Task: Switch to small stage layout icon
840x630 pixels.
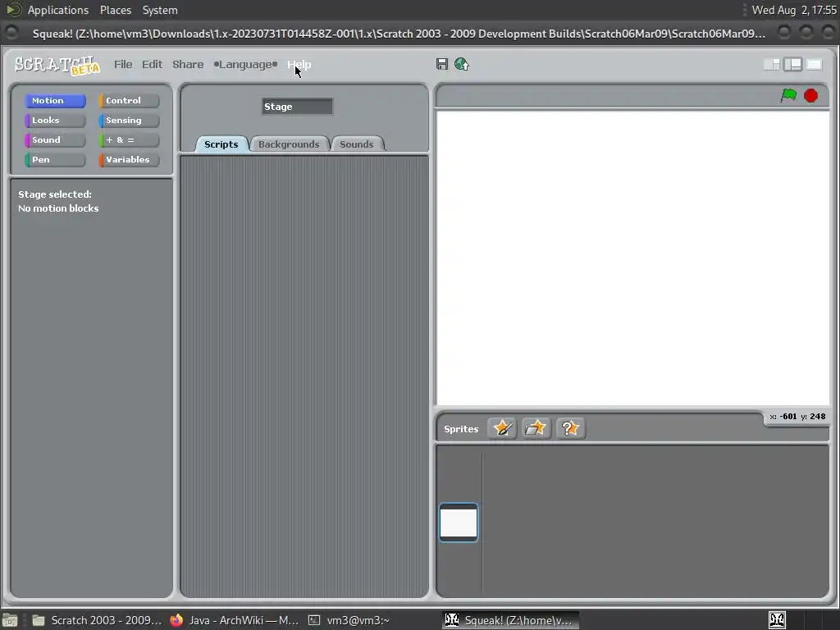Action: pyautogui.click(x=771, y=64)
